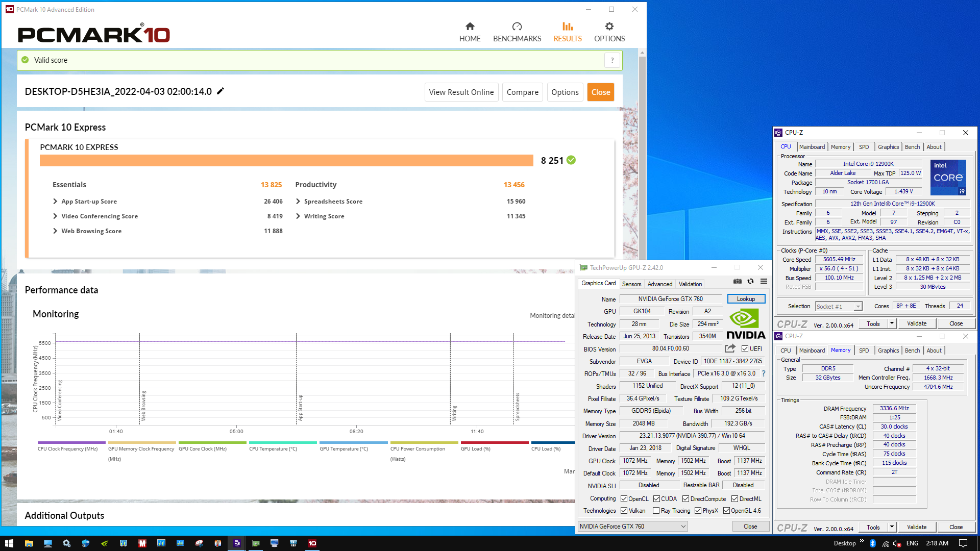Open File Explorer from taskbar
Image resolution: width=980 pixels, height=551 pixels.
29,543
